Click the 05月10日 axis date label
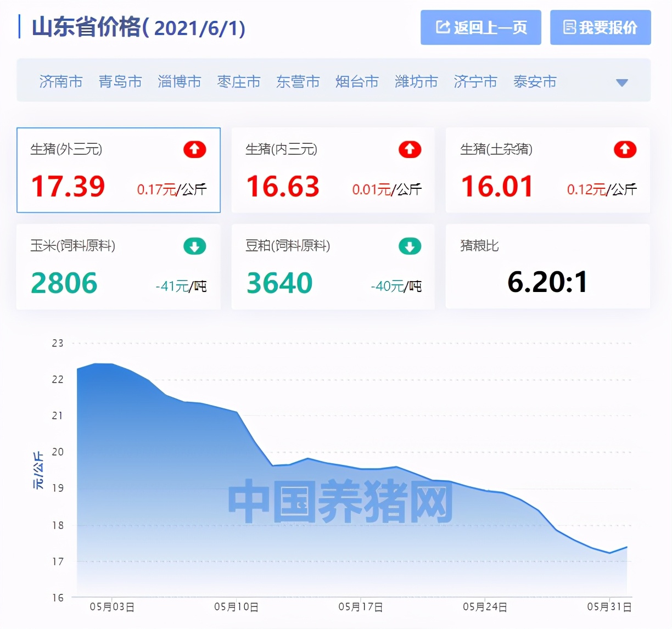The width and height of the screenshot is (672, 629). 236,607
